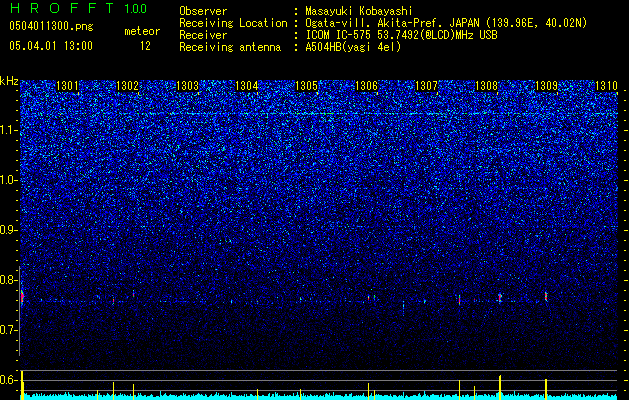Click the Receiving antenna label

(x=230, y=47)
